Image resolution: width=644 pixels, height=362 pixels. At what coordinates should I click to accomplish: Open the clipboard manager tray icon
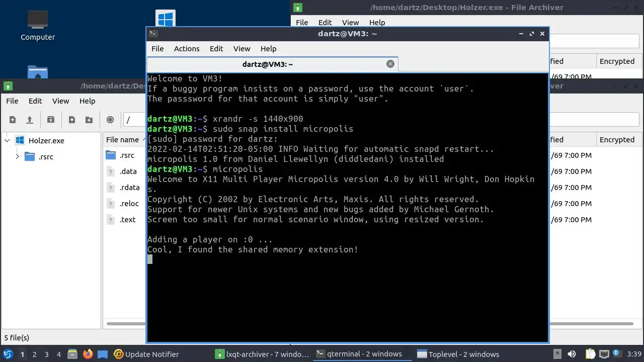tap(590, 354)
